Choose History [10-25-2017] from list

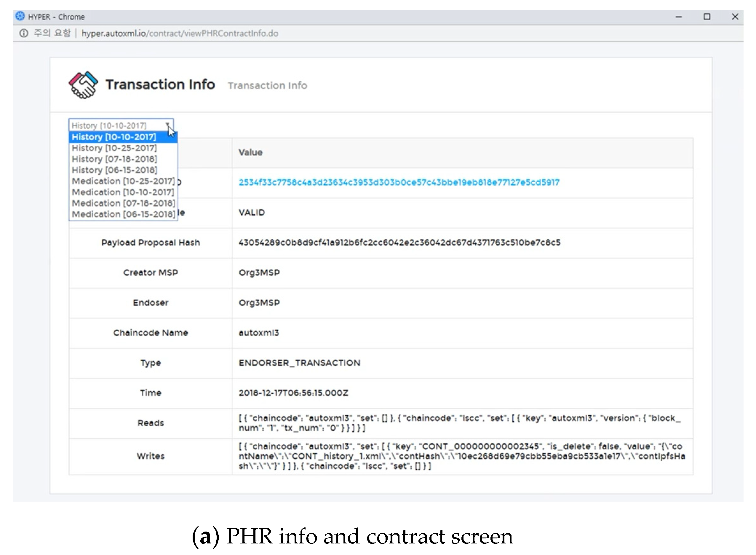(114, 148)
